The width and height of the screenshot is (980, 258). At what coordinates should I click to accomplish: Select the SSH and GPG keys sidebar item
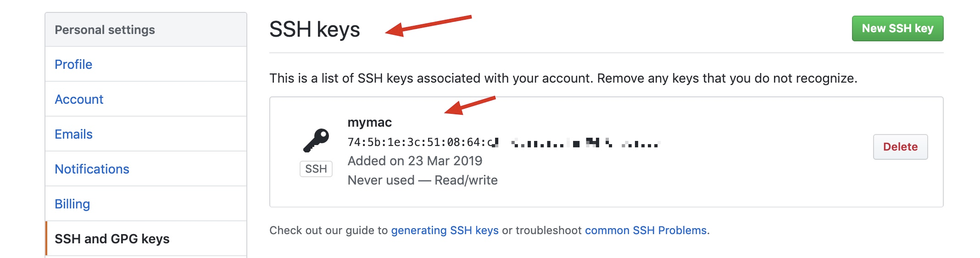pyautogui.click(x=112, y=239)
